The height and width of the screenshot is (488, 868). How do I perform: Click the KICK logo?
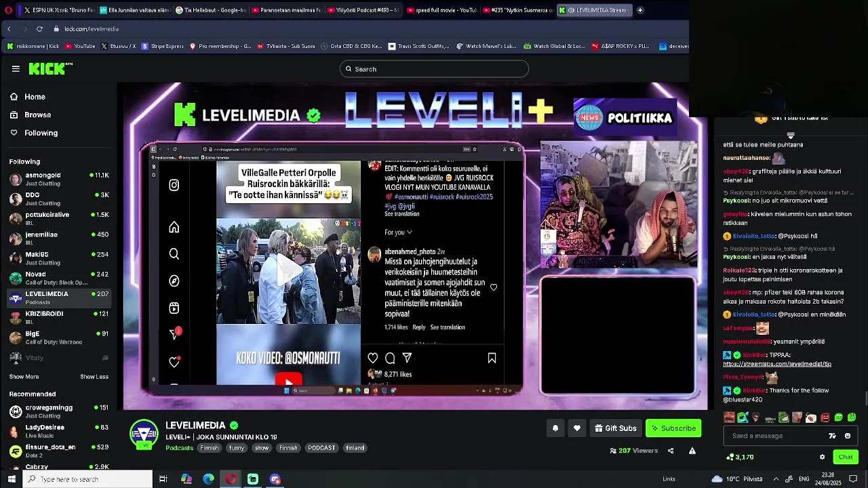coord(50,68)
